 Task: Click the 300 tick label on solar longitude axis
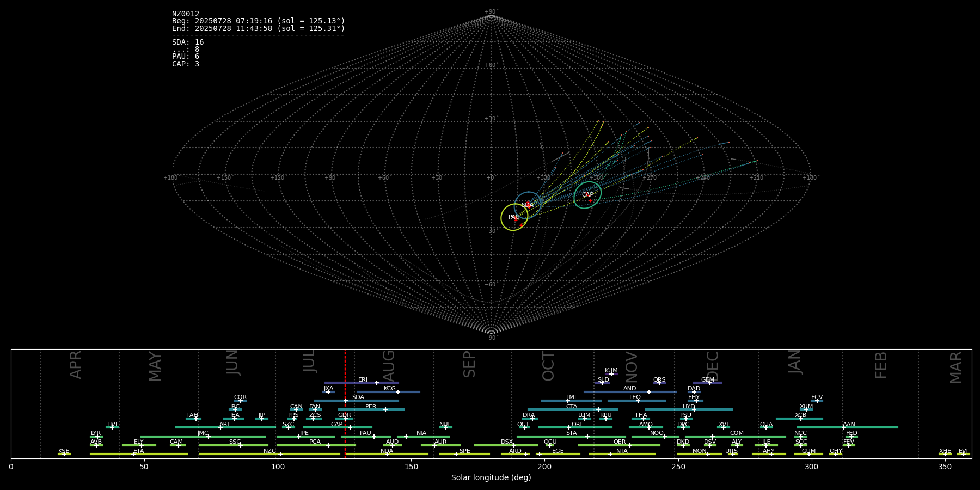pos(811,467)
